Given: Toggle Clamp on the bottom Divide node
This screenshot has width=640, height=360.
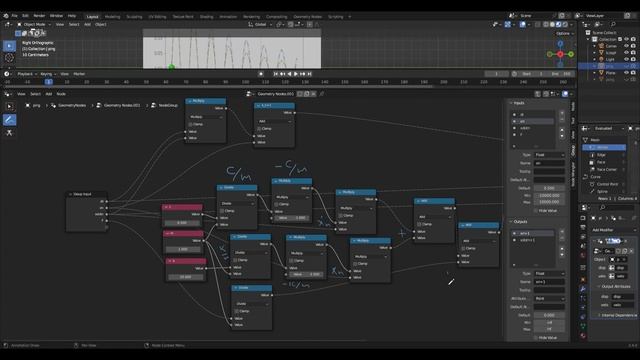Looking at the screenshot, I should (x=237, y=311).
